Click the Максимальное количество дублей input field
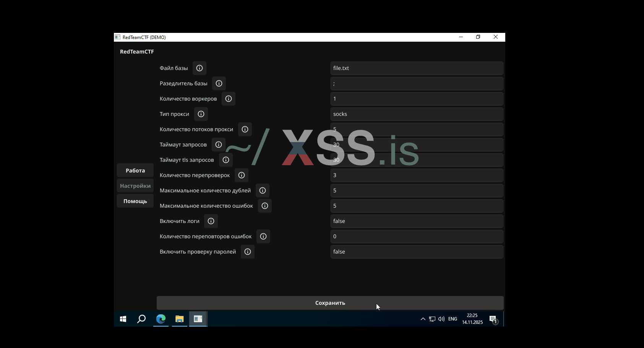Viewport: 644px width, 348px height. [x=417, y=190]
